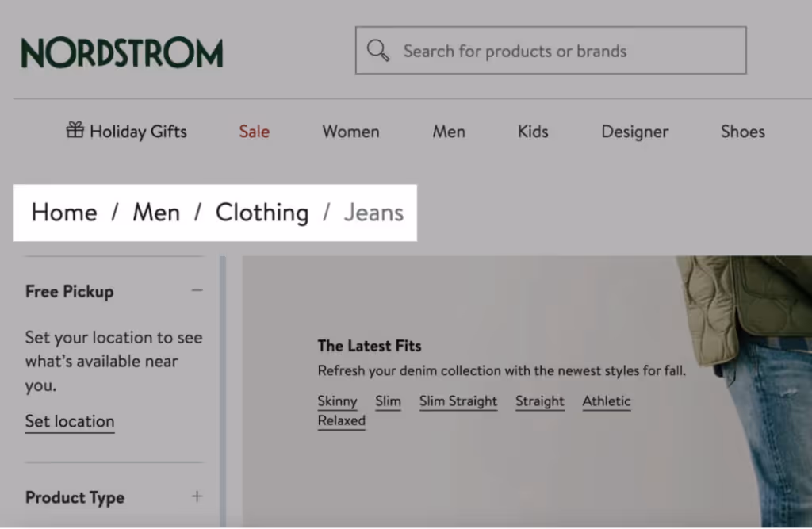Click Men in the breadcrumb trail
Image resolution: width=812 pixels, height=529 pixels.
(156, 213)
